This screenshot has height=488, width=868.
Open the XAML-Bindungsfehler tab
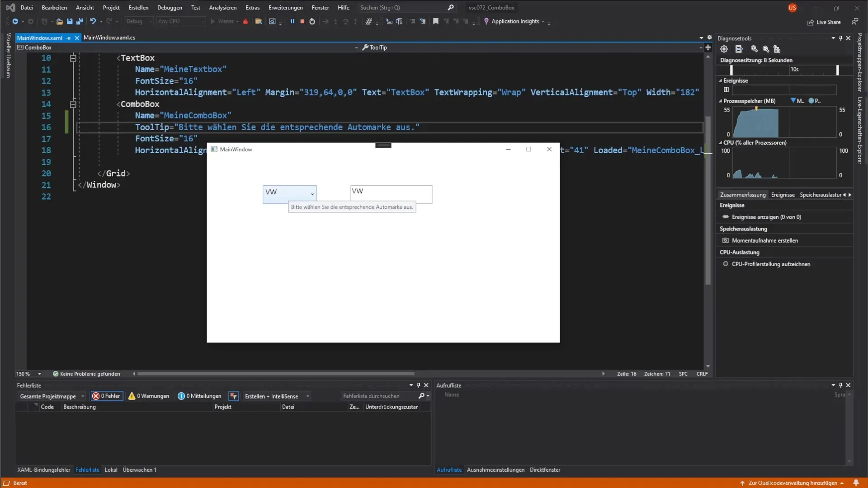43,470
